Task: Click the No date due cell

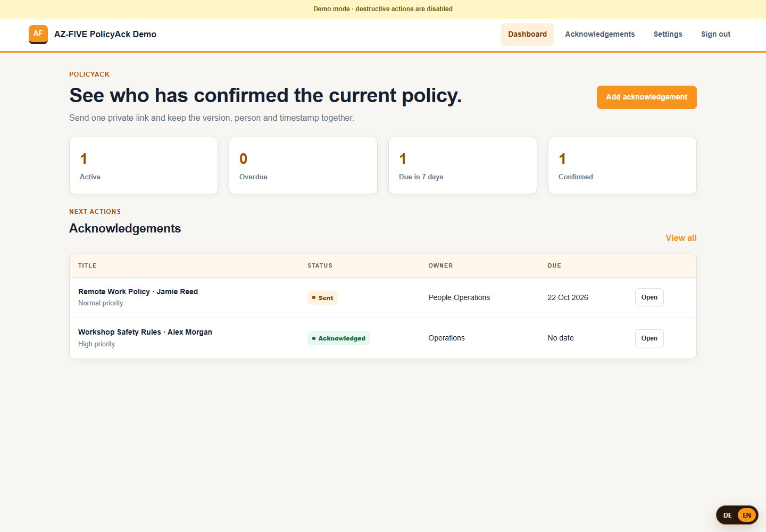Action: coord(561,338)
